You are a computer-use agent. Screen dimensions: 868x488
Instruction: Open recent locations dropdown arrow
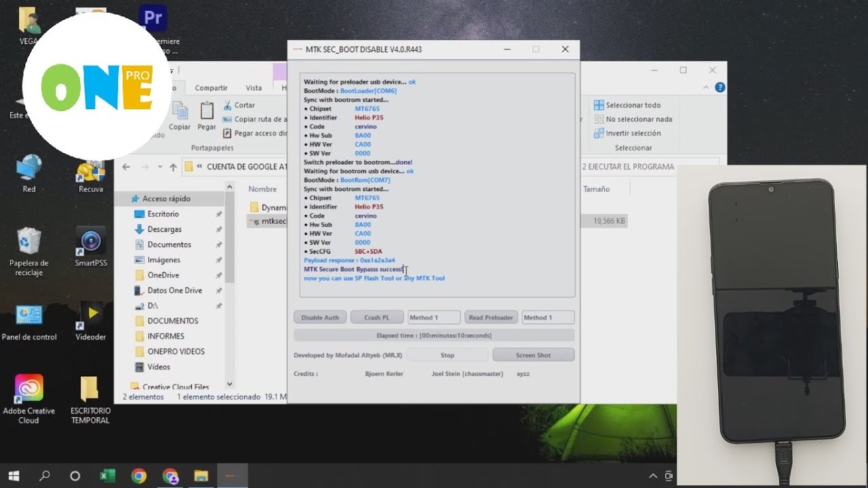[x=160, y=167]
